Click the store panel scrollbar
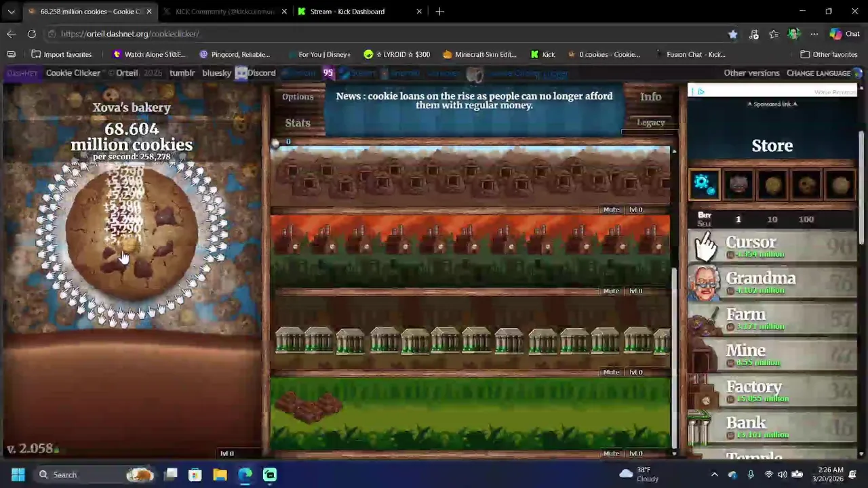Screen dimensions: 868x488 (x=862, y=186)
